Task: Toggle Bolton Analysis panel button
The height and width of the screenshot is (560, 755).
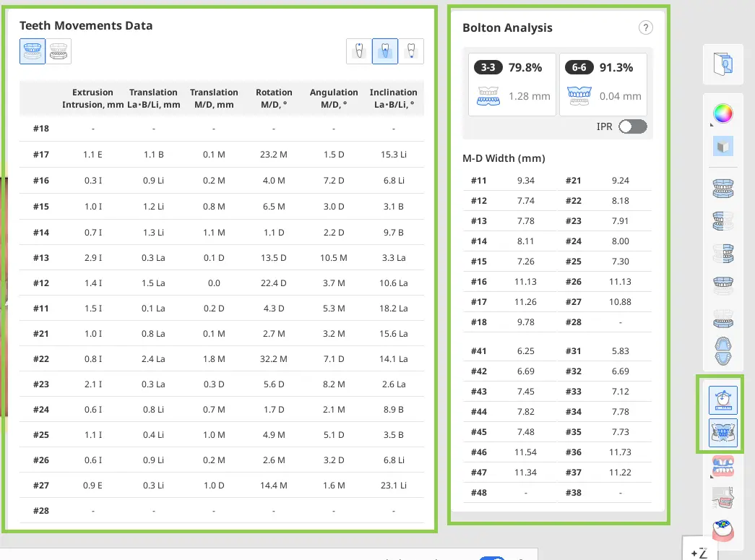Action: pyautogui.click(x=722, y=432)
